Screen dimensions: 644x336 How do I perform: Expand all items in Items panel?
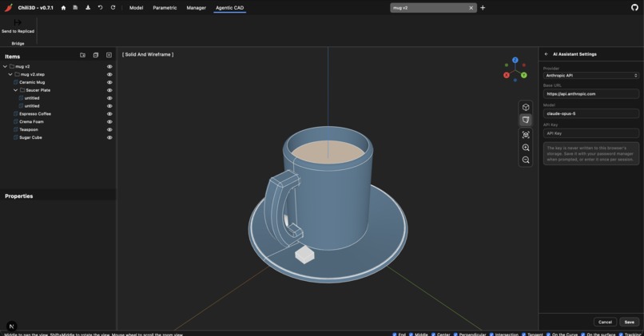(109, 55)
